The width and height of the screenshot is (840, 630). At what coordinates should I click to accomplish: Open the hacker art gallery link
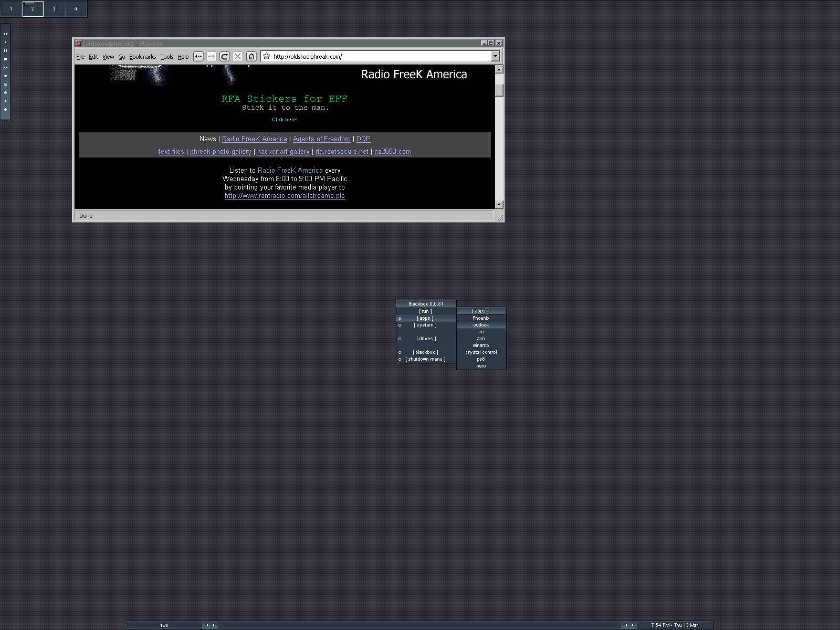[283, 151]
